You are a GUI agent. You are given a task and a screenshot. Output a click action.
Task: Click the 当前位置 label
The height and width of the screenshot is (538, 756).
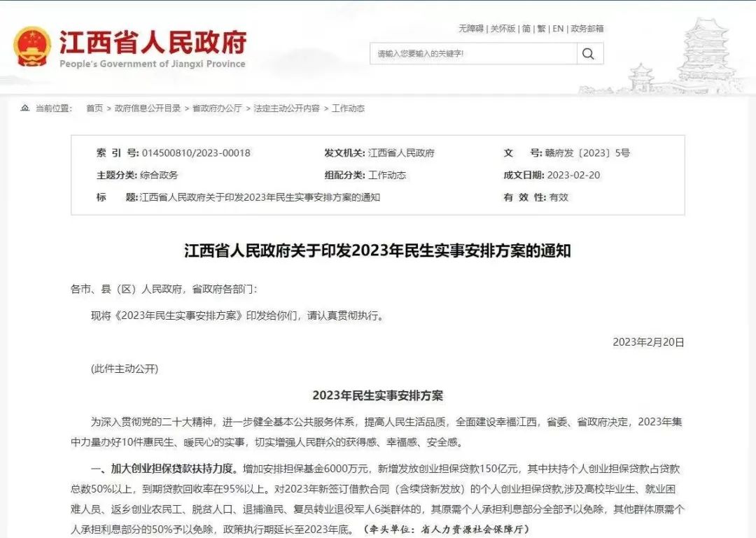coord(53,108)
